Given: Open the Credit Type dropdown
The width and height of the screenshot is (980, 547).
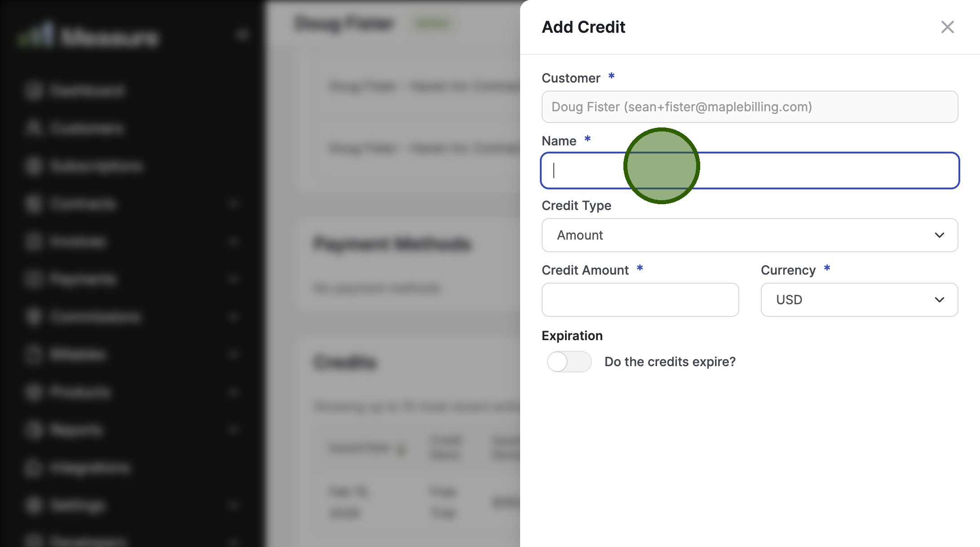Looking at the screenshot, I should pos(750,235).
